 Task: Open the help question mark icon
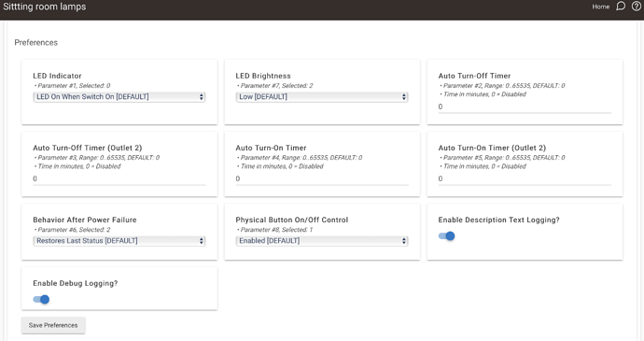pyautogui.click(x=637, y=7)
